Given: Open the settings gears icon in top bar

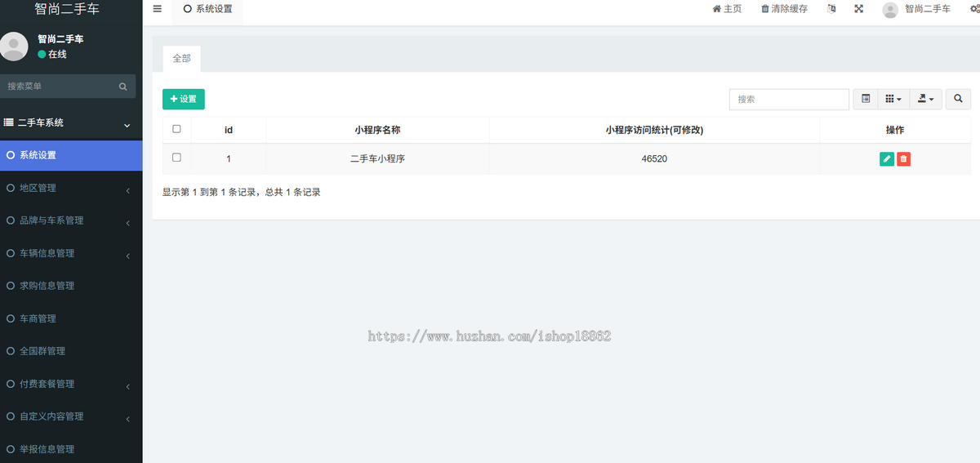Looking at the screenshot, I should click(x=973, y=9).
